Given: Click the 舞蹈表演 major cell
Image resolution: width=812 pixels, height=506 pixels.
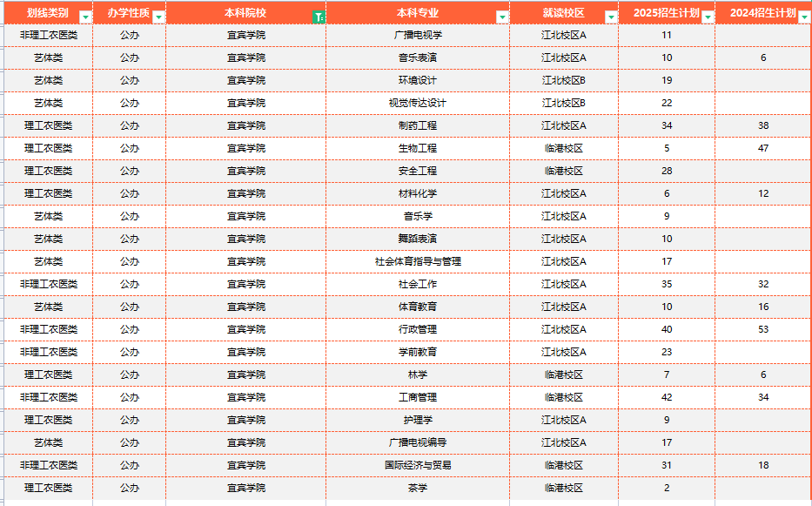Looking at the screenshot, I should pos(418,239).
